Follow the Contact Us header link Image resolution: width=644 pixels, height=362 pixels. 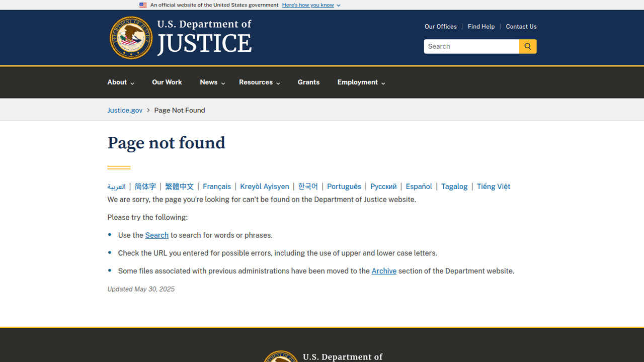click(x=521, y=27)
